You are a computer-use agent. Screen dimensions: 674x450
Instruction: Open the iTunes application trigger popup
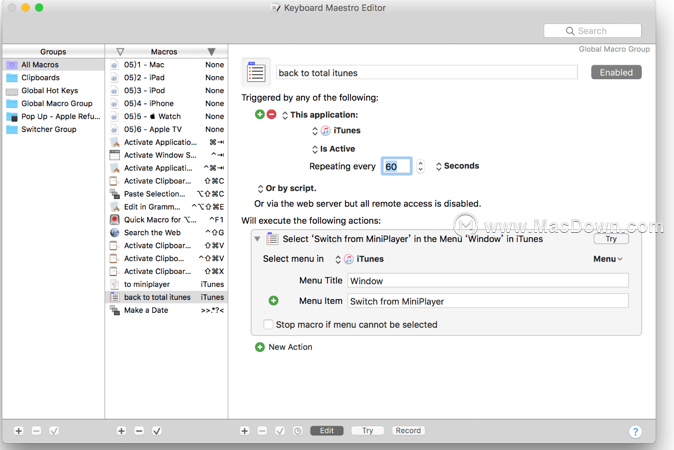pos(337,131)
